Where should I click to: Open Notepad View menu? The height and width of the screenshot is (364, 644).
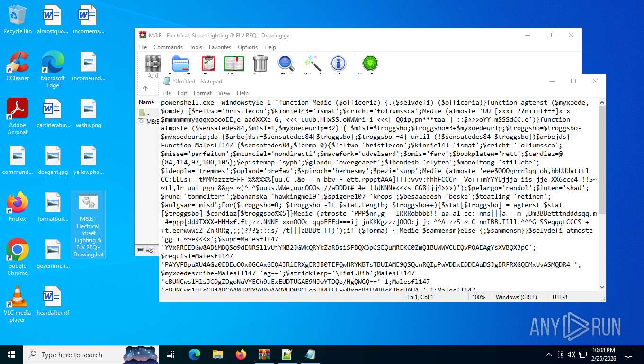(x=224, y=93)
